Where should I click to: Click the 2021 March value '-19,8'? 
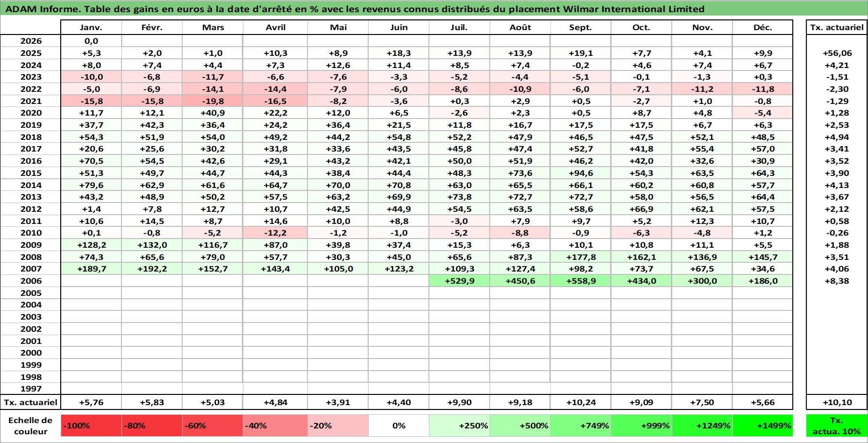coord(213,101)
